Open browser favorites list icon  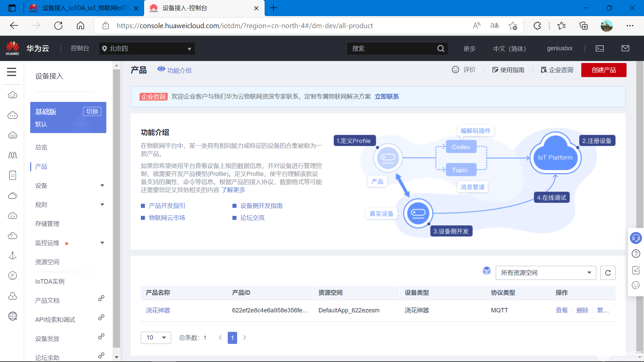click(561, 26)
